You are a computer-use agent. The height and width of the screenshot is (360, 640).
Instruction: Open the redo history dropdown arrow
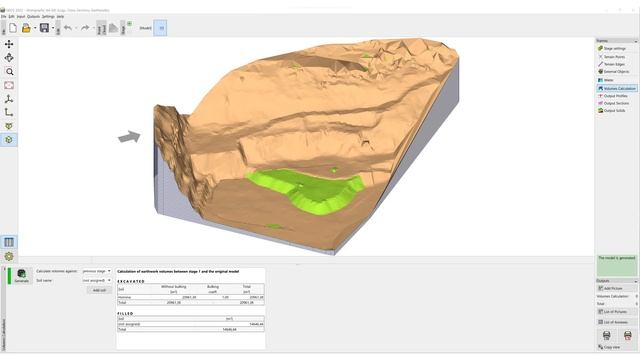pos(93,28)
